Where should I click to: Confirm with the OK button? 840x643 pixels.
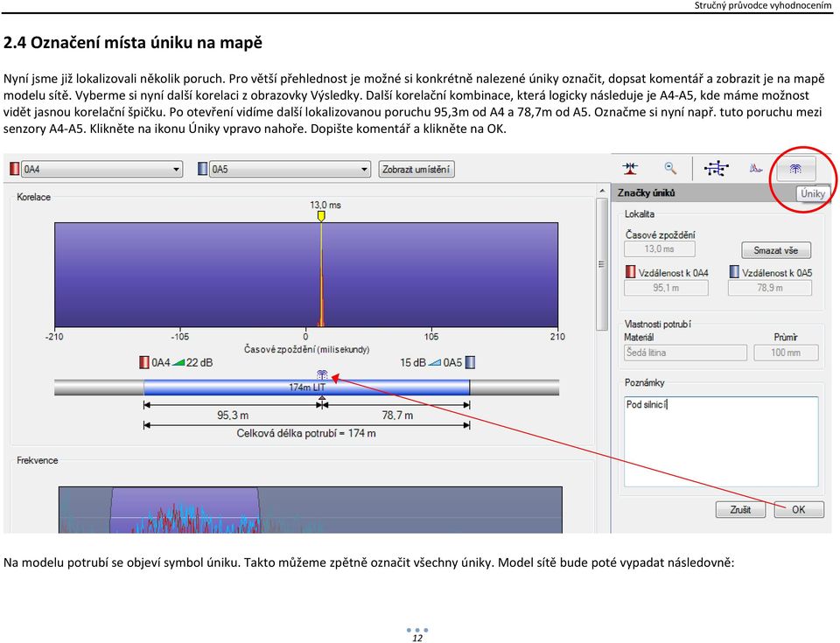[x=798, y=509]
